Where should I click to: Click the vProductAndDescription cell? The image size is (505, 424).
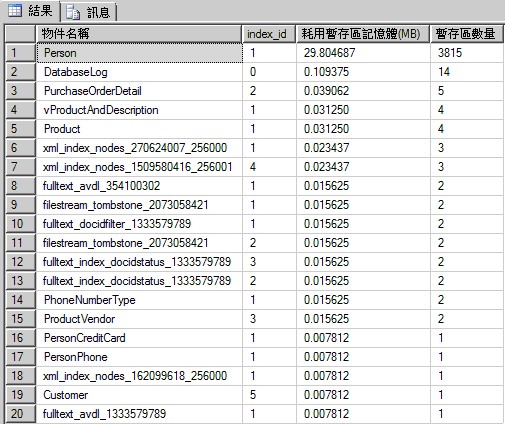coord(140,110)
